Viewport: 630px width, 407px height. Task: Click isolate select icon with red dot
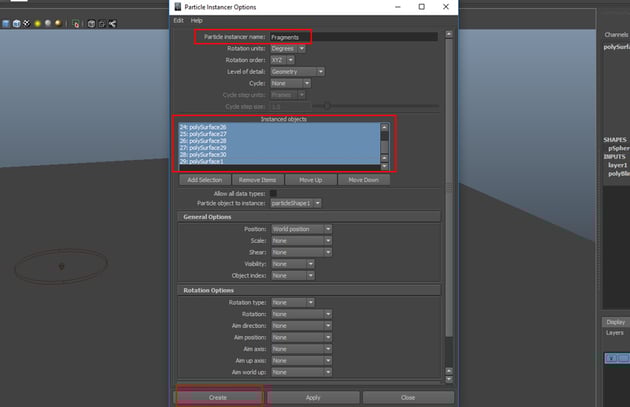click(76, 24)
